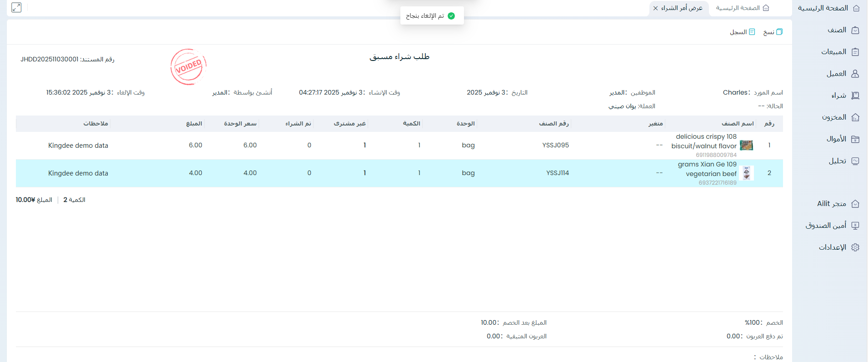Open متجر Ailit store

(838, 204)
